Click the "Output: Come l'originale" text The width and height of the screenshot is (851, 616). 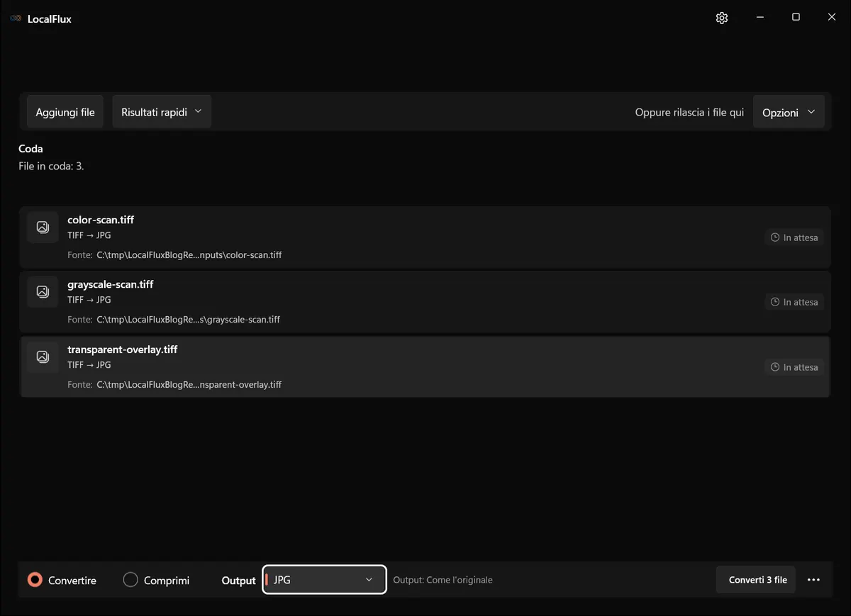(x=443, y=580)
